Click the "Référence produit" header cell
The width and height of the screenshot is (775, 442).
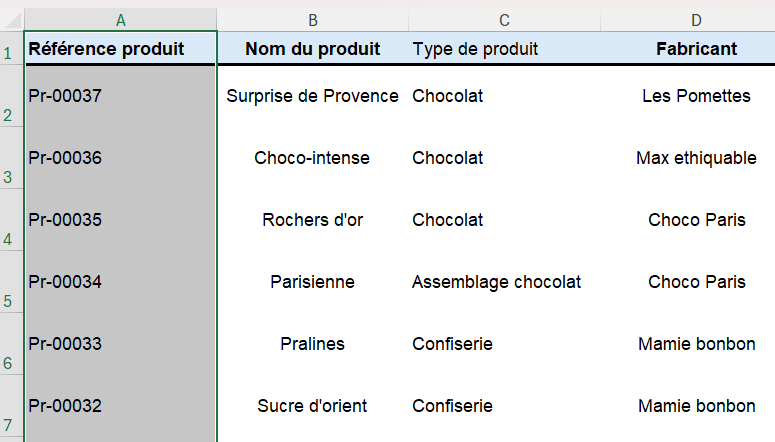coord(121,49)
